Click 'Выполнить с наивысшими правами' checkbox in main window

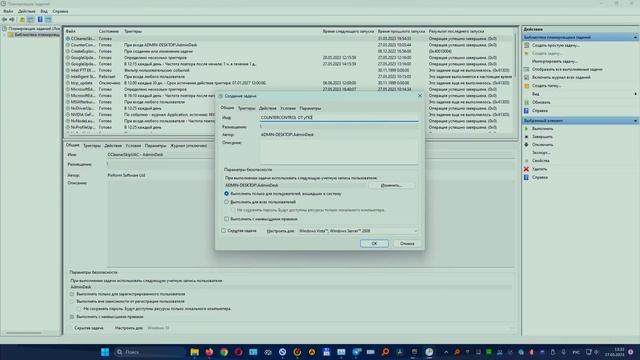click(x=72, y=317)
